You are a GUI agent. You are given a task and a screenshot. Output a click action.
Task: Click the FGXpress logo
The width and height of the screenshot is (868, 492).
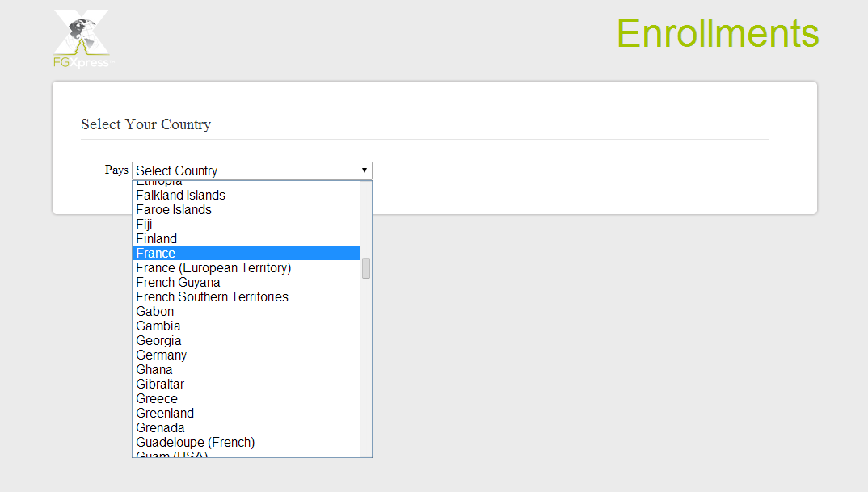tap(83, 39)
